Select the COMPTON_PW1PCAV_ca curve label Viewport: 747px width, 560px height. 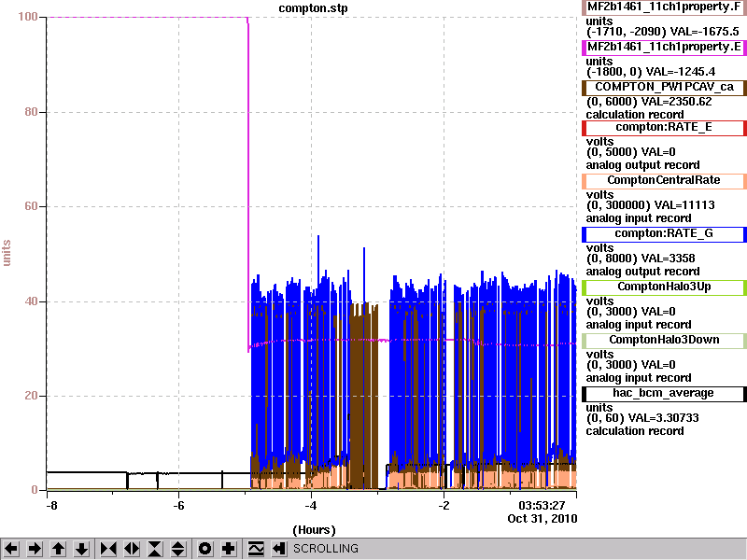click(664, 87)
